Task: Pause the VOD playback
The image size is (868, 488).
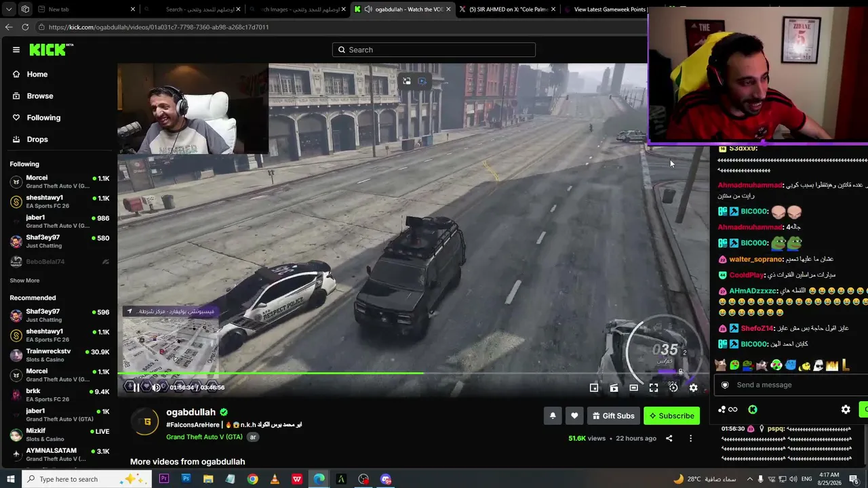Action: coord(136,387)
